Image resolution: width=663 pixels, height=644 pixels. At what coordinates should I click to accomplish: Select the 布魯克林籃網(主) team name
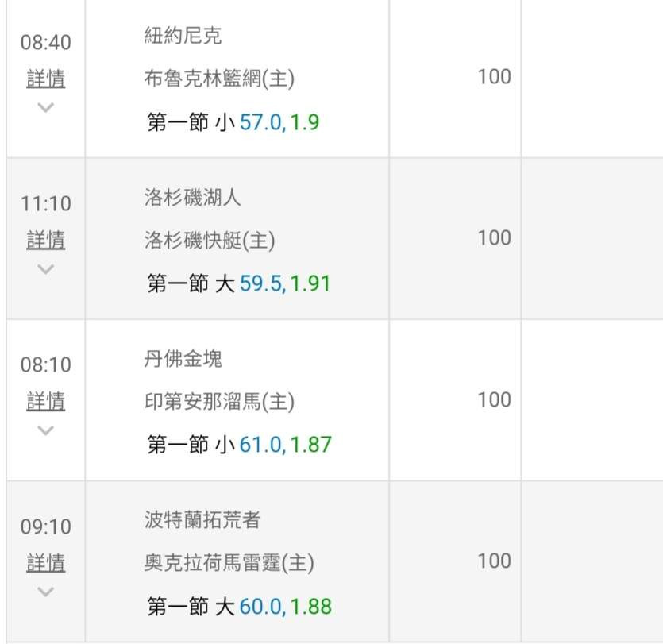click(x=214, y=79)
